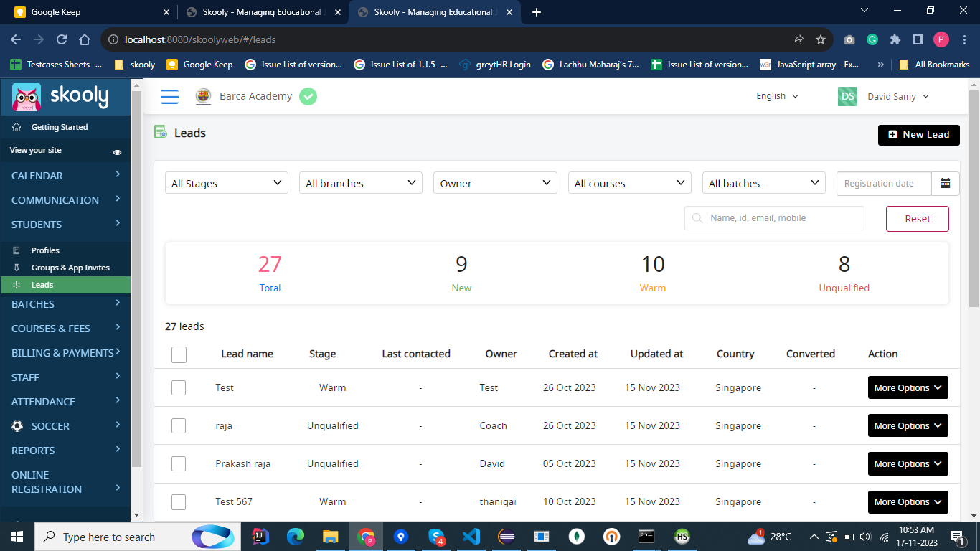Click the Getting Started home icon
Viewport: 980px width, 551px height.
[17, 127]
